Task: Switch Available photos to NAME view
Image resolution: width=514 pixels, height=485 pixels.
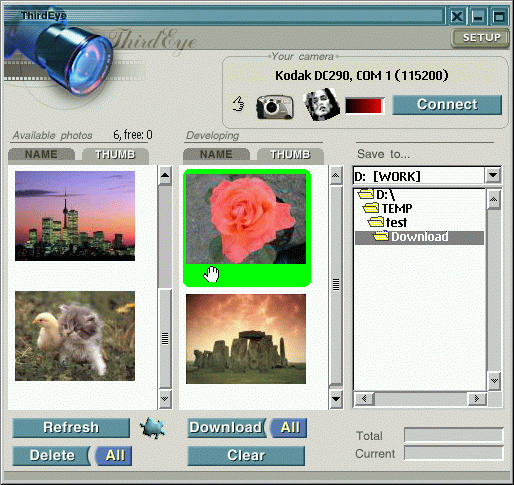Action: click(x=41, y=154)
